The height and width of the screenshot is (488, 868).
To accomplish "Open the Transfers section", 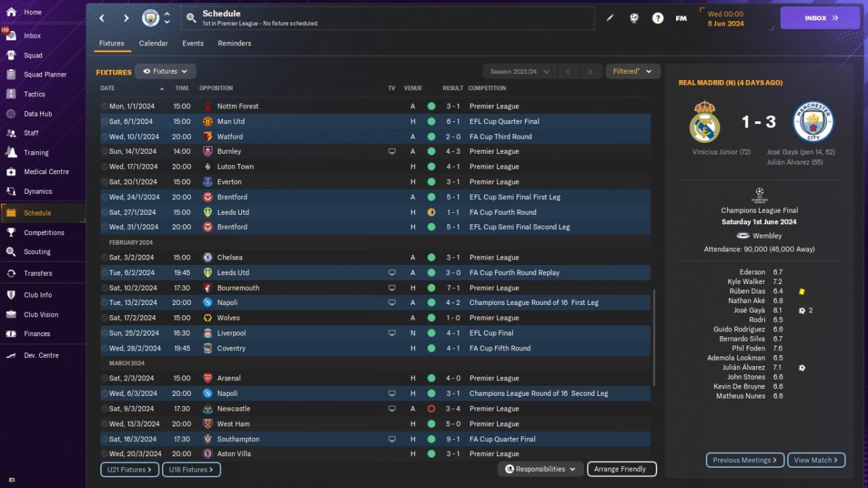I will pos(37,273).
